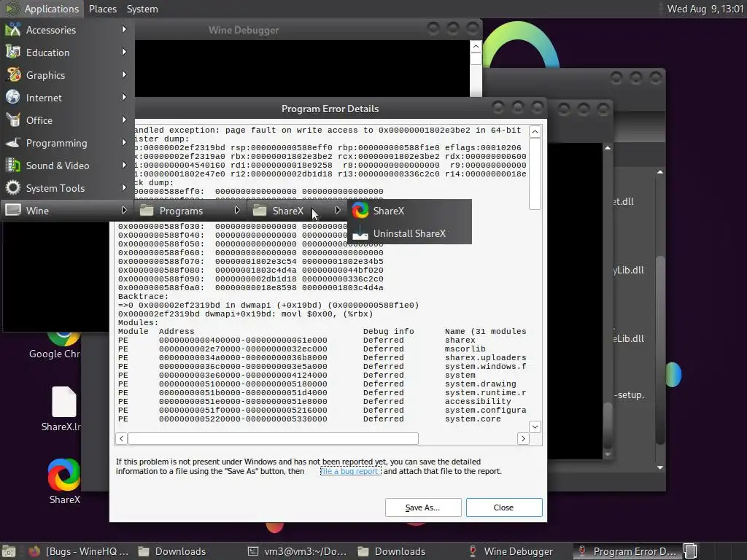Select the Graphics category icon
The image size is (747, 560).
(13, 75)
